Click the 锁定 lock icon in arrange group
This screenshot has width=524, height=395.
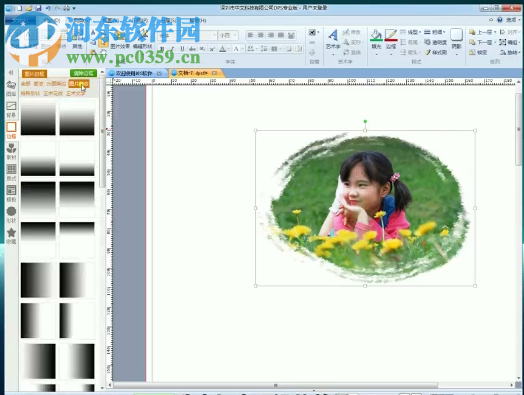pos(478,52)
